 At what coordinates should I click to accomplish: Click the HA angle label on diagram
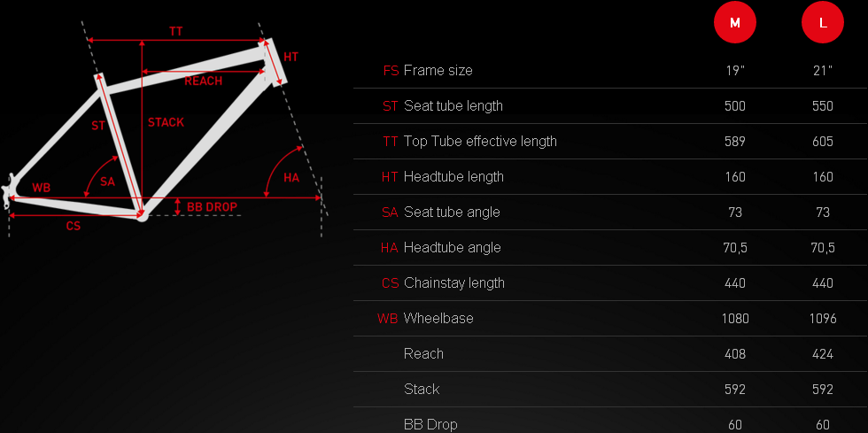[x=291, y=178]
